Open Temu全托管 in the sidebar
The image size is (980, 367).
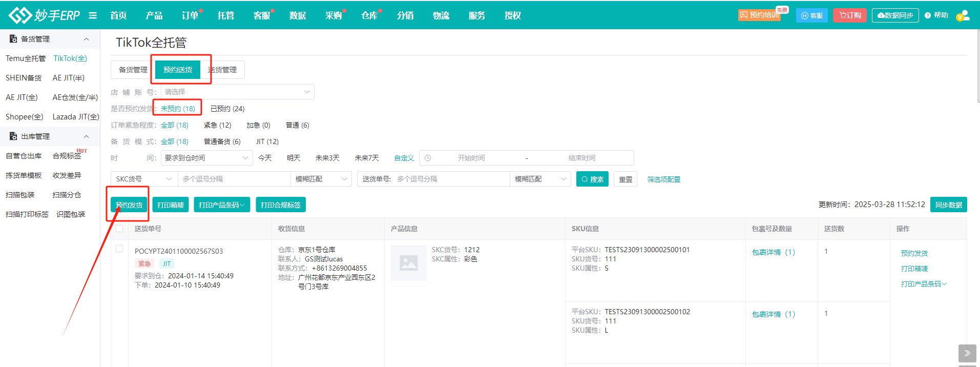(26, 58)
